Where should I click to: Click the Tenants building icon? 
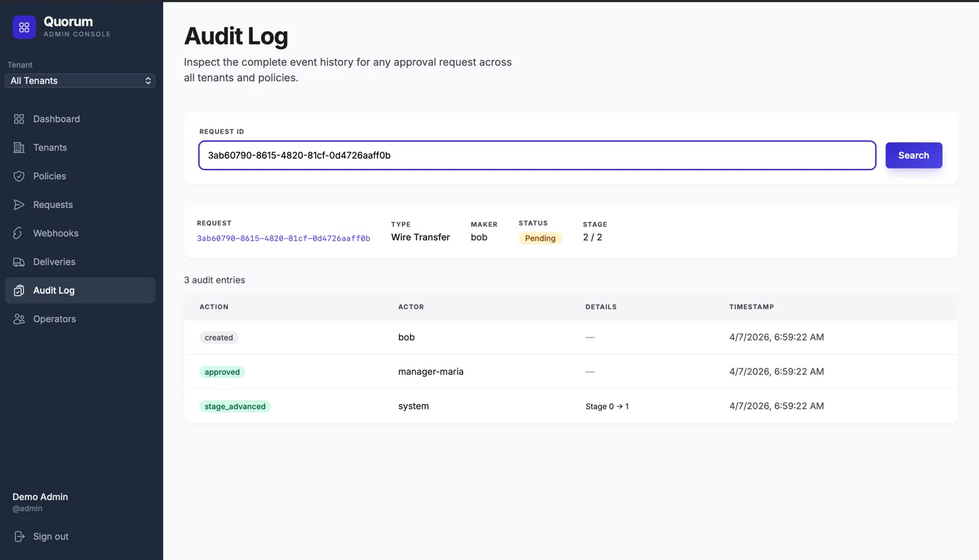19,147
